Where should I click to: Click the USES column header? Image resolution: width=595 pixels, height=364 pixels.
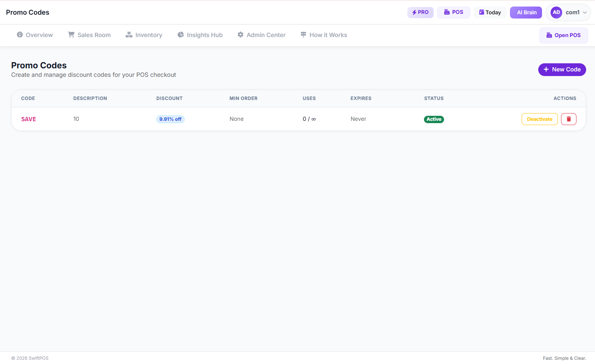click(x=309, y=98)
